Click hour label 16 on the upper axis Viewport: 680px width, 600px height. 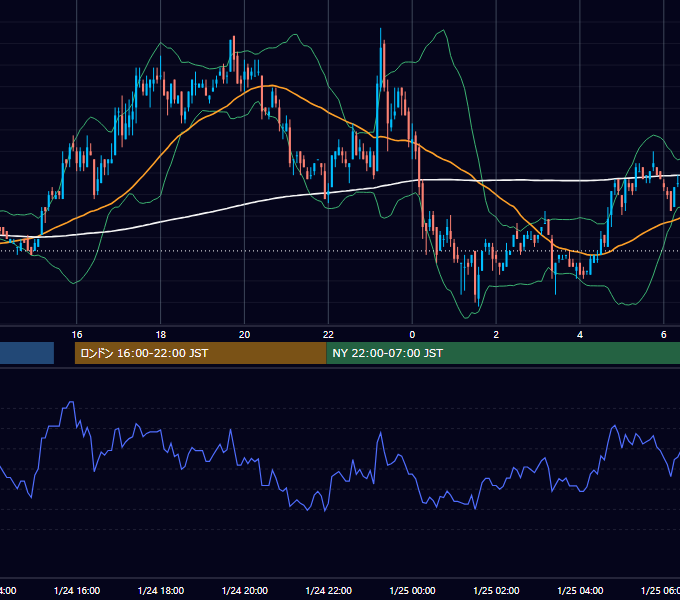pyautogui.click(x=77, y=335)
